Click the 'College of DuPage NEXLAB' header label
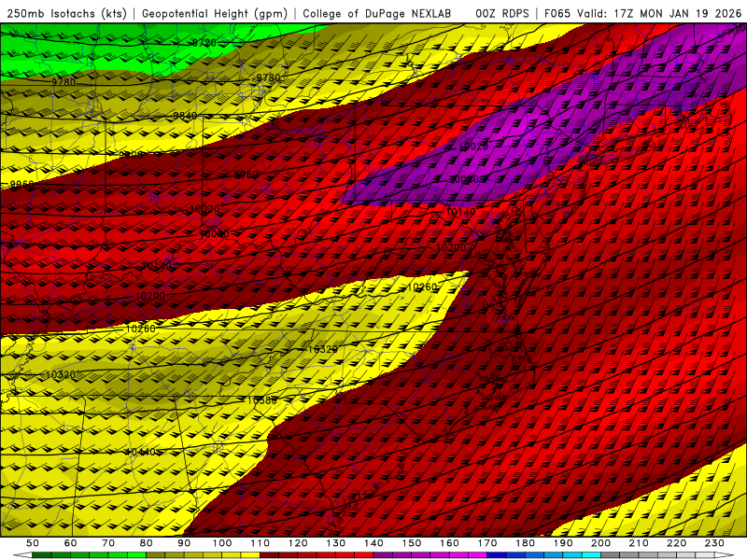Screen dimensions: 747x560 click(x=377, y=14)
